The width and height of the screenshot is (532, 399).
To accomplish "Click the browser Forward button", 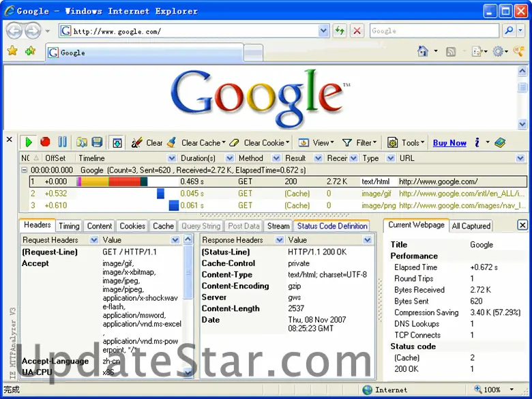I will point(33,31).
